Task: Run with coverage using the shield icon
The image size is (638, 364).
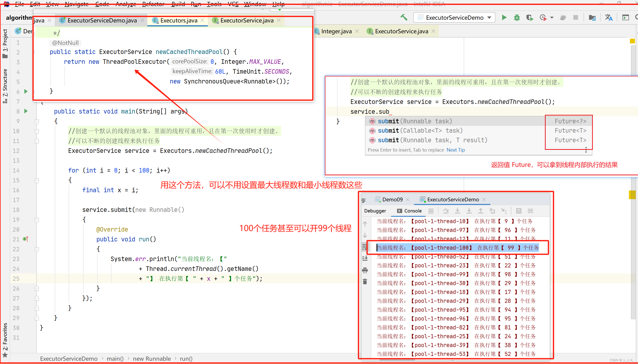Action: pos(530,17)
